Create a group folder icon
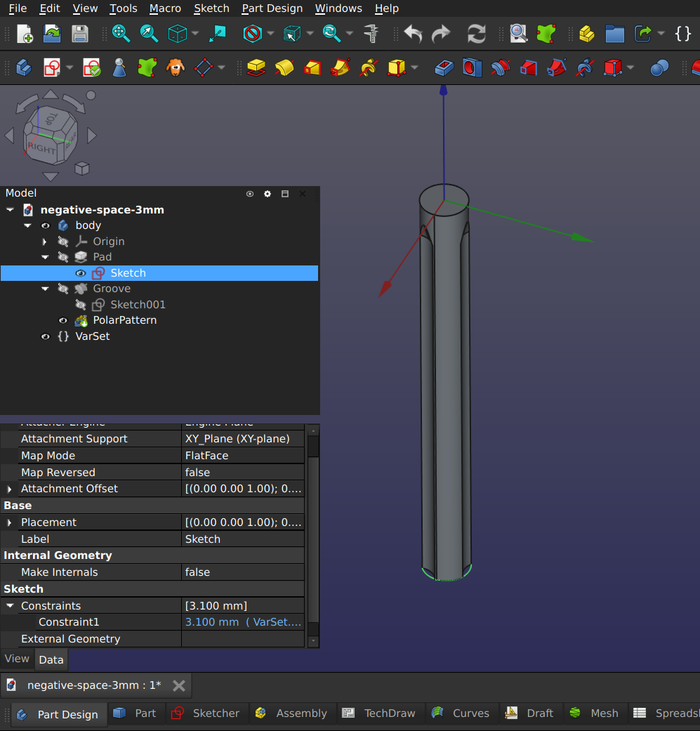 tap(615, 34)
